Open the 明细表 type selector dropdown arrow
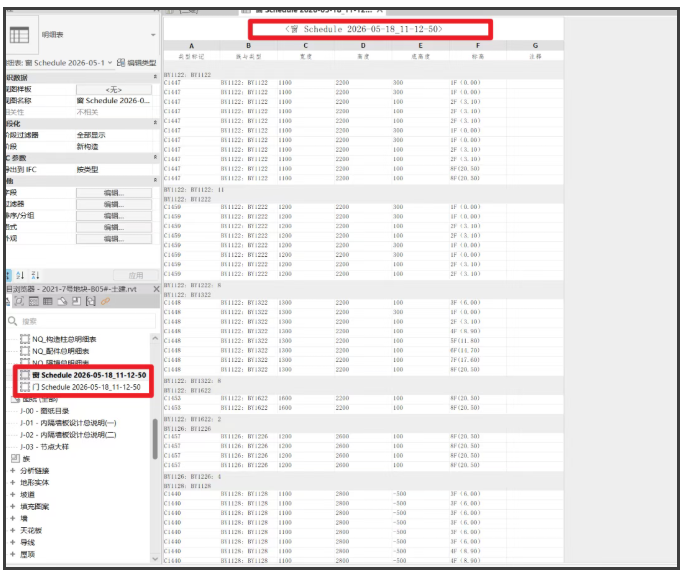683x574 pixels. point(153,35)
